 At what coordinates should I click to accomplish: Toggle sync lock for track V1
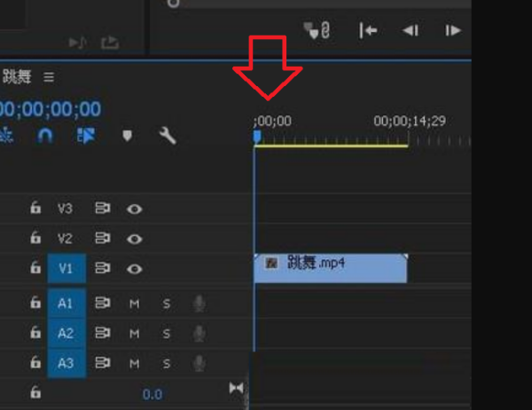(103, 268)
